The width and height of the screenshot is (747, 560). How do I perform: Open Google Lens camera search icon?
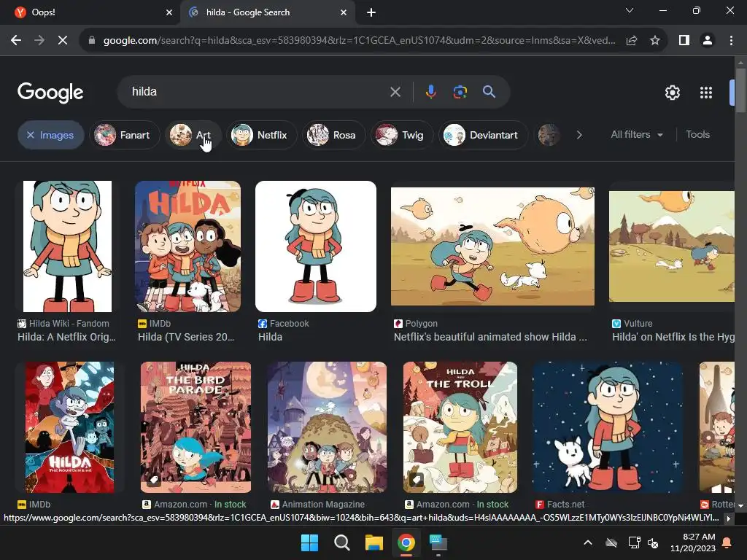(460, 91)
